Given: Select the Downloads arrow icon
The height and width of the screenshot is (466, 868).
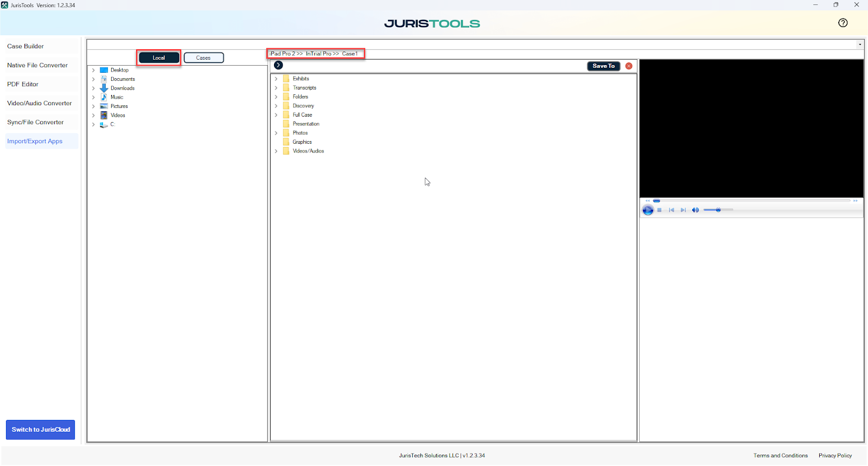Looking at the screenshot, I should tap(104, 88).
